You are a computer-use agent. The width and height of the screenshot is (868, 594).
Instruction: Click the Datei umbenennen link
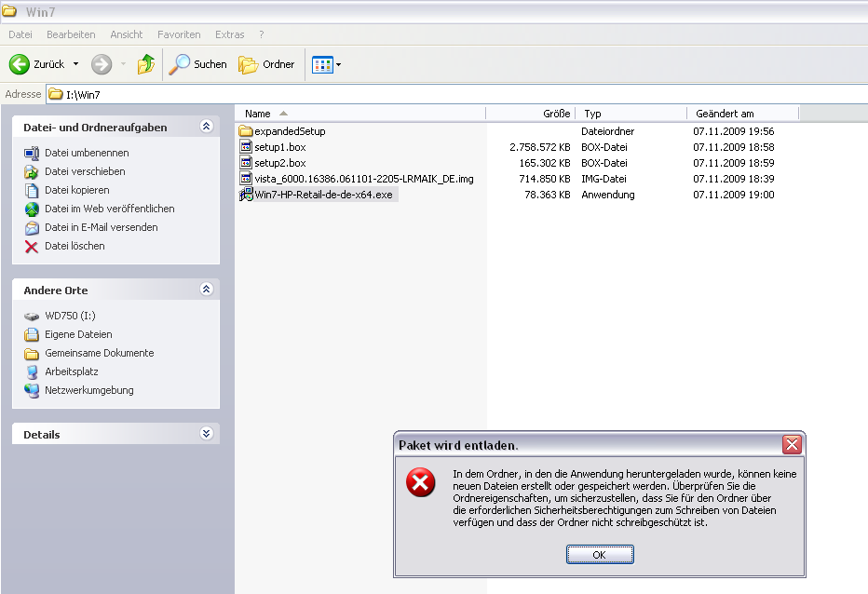[x=87, y=153]
